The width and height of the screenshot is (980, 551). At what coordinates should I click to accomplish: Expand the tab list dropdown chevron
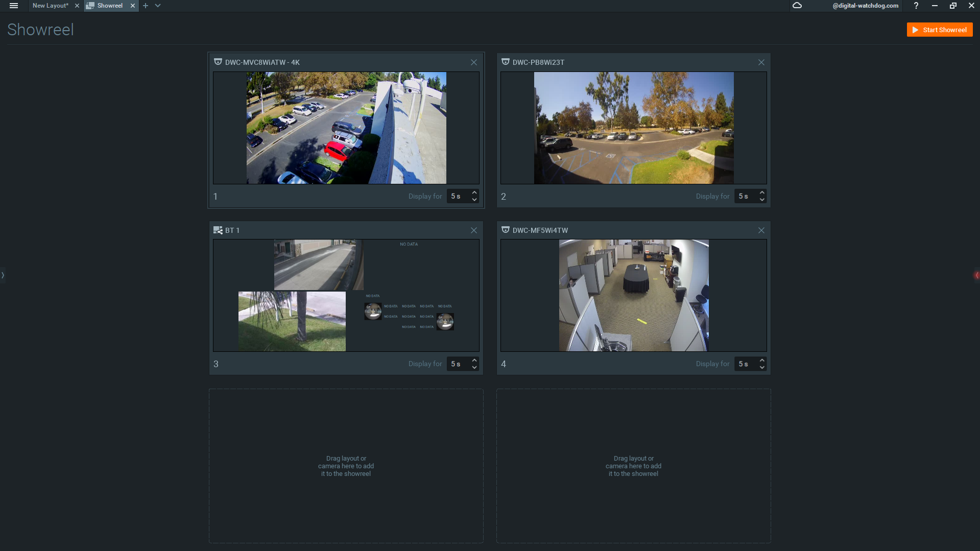pos(158,6)
